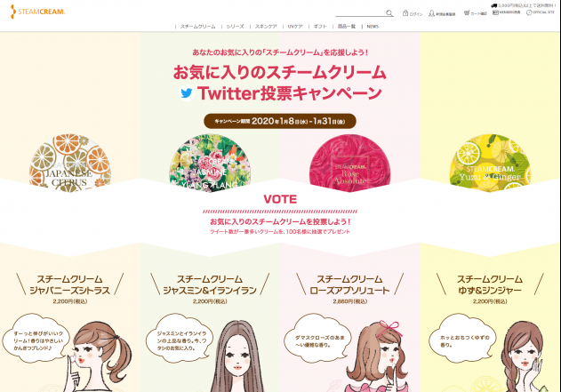Select the スキンケア navigation item
Image resolution: width=561 pixels, height=392 pixels.
pos(266,27)
